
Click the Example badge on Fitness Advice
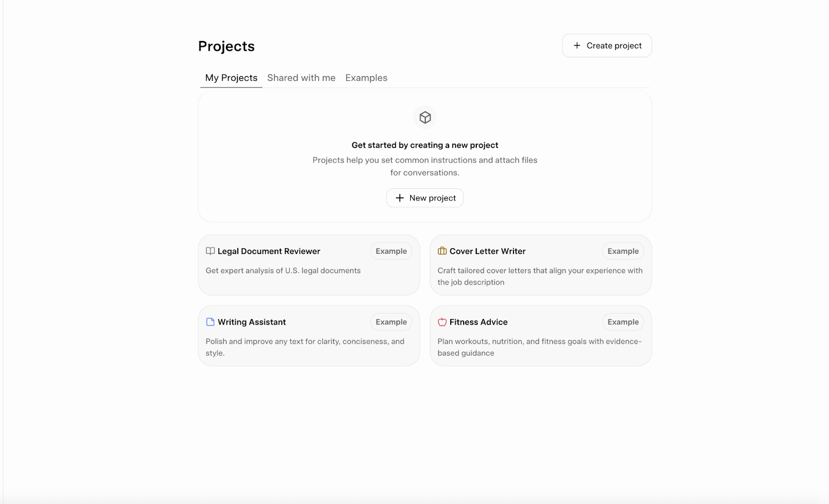pyautogui.click(x=623, y=322)
